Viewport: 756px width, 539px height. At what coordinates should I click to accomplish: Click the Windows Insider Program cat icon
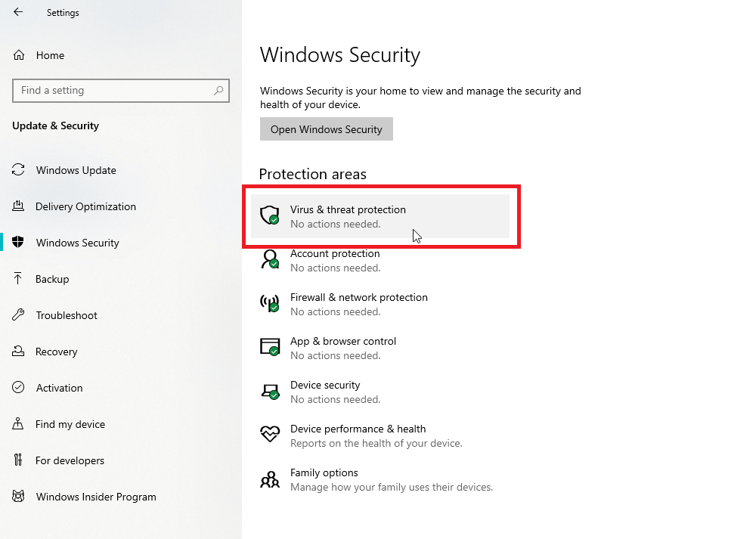(18, 496)
